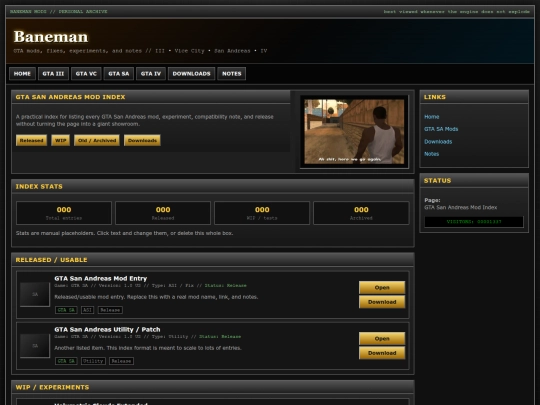Click the GTA San Andreas Utility / Patch title
Screen dimensions: 540x405
click(107, 329)
